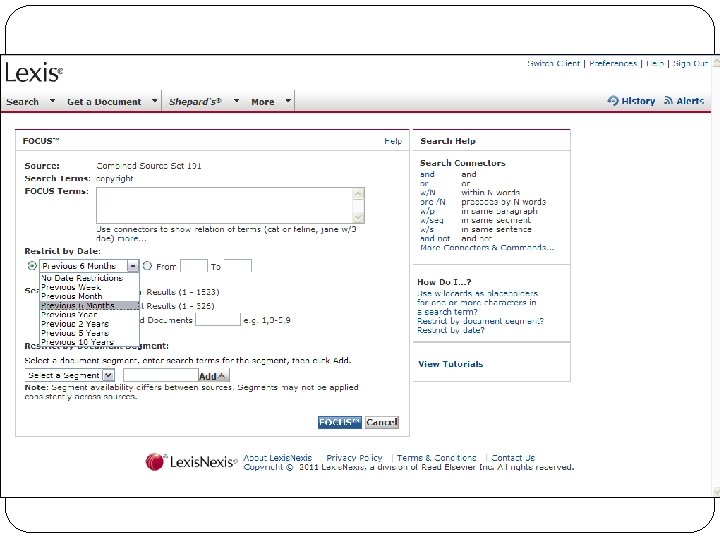Open the top Help link
The image size is (720, 540).
click(x=655, y=63)
